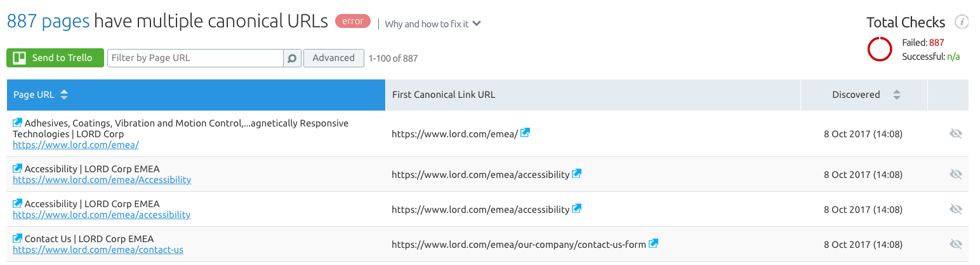Viewport: 980px width, 265px height.
Task: Open the Advanced filter button
Action: point(333,58)
